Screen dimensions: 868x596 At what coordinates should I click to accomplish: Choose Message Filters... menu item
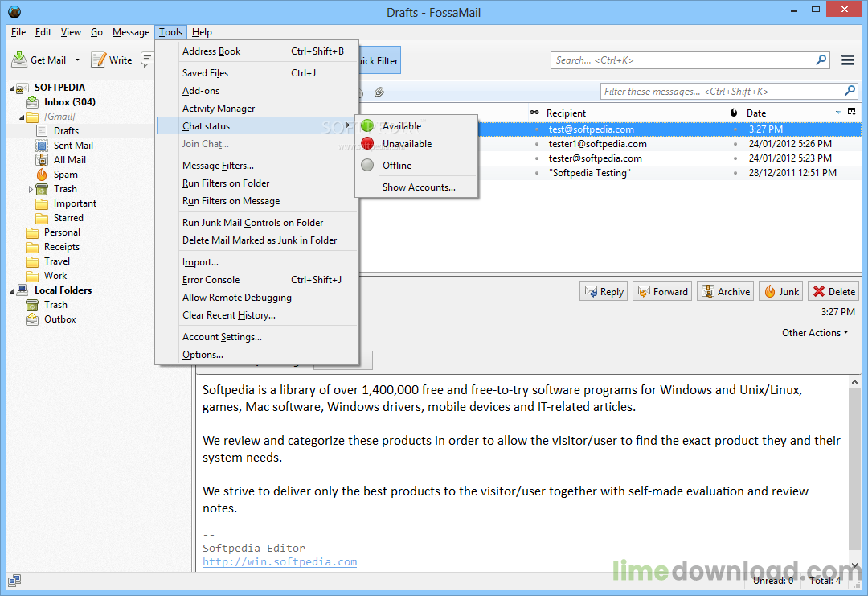click(x=257, y=166)
